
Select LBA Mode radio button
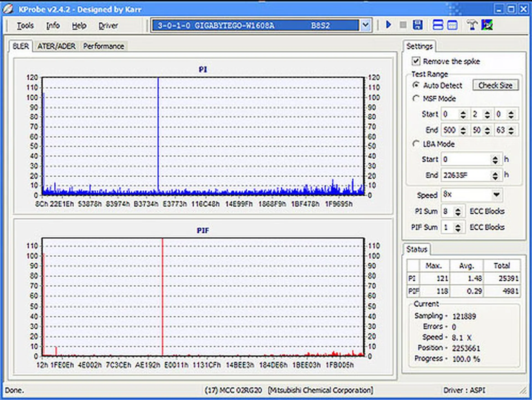point(416,144)
